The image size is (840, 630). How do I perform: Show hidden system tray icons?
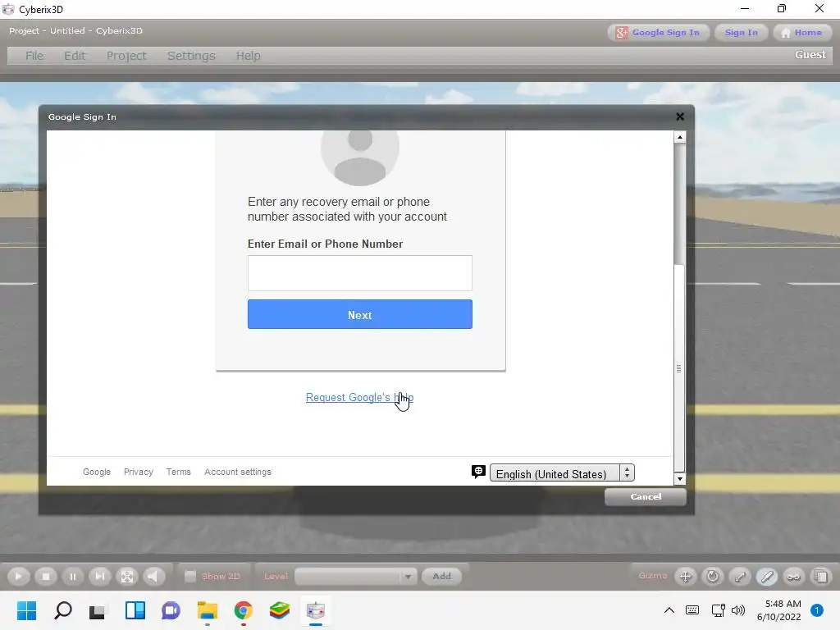(x=669, y=610)
